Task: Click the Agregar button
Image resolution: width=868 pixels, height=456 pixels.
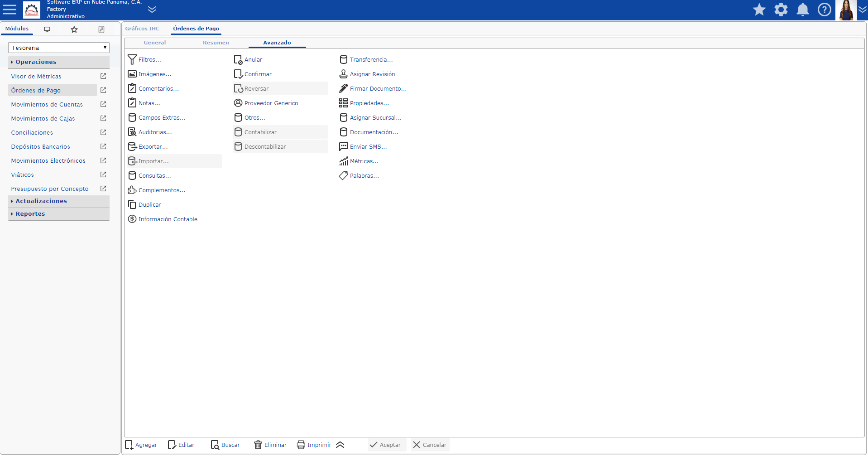Action: (141, 445)
